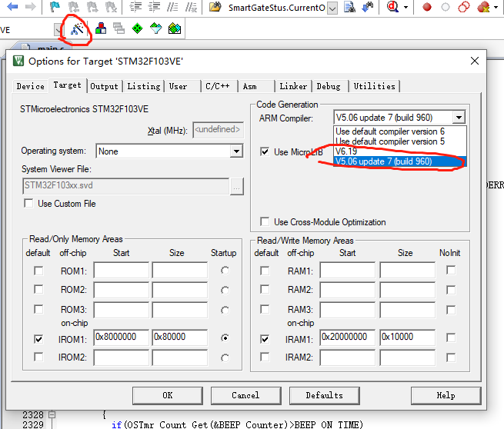Click the Xtal (MHz) input field
The image size is (504, 429).
(218, 130)
